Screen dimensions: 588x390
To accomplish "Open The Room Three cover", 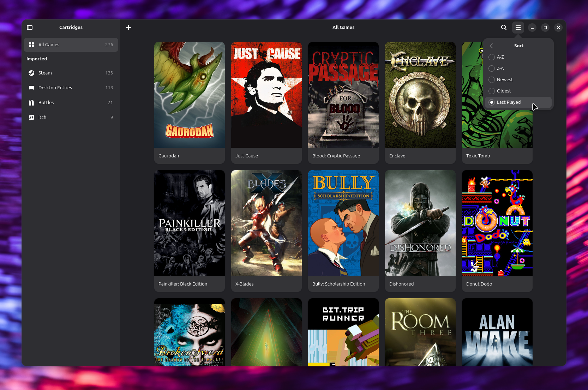I will tap(420, 332).
